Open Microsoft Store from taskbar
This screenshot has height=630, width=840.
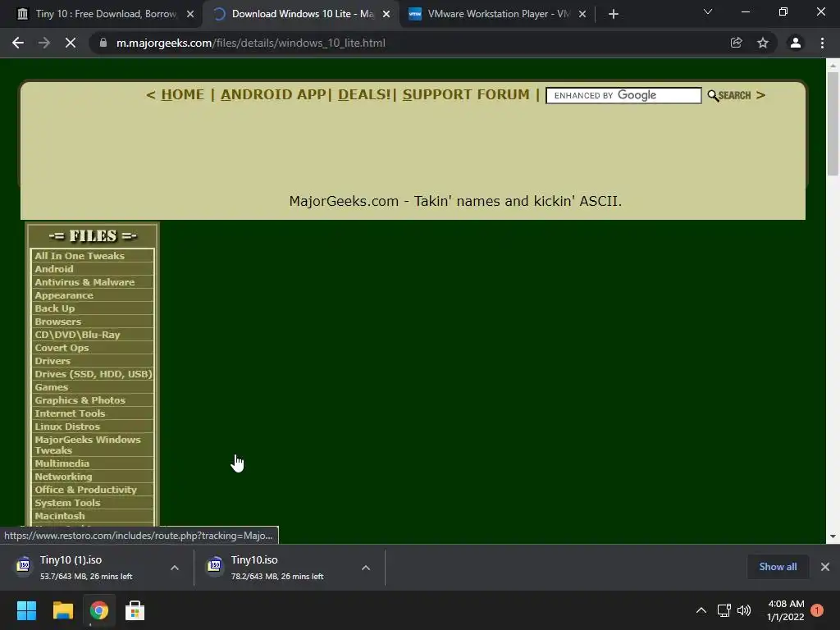135,610
